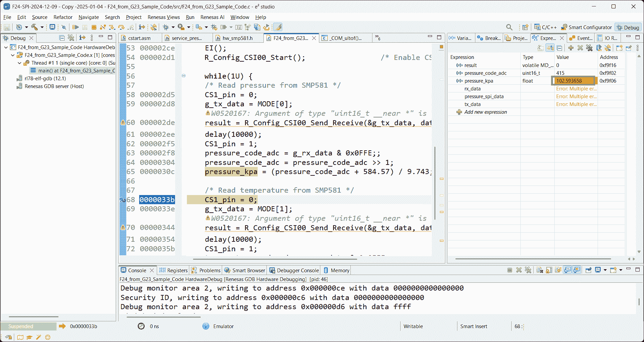
Task: Click the pressure_kpa value cell 102.593658
Action: coord(573,81)
